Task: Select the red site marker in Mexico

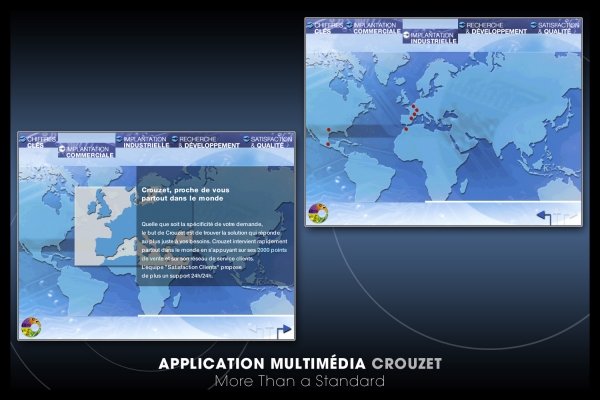Action: point(328,144)
